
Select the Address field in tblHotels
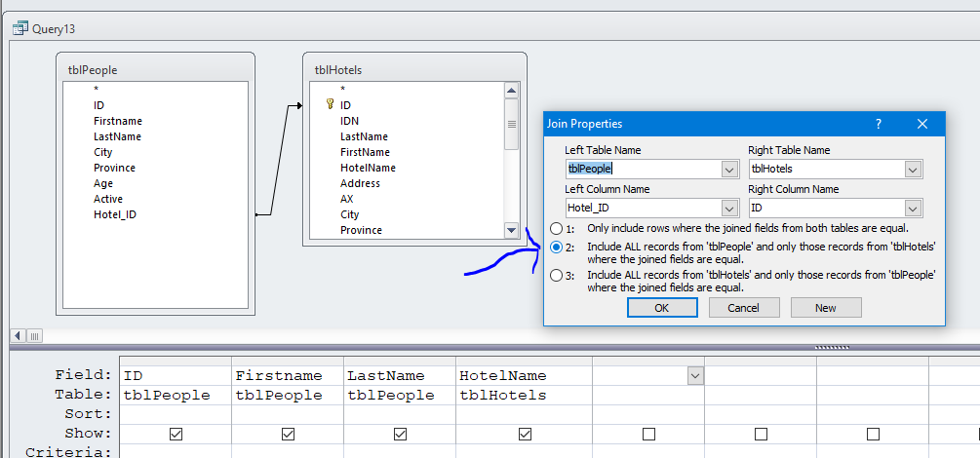360,183
